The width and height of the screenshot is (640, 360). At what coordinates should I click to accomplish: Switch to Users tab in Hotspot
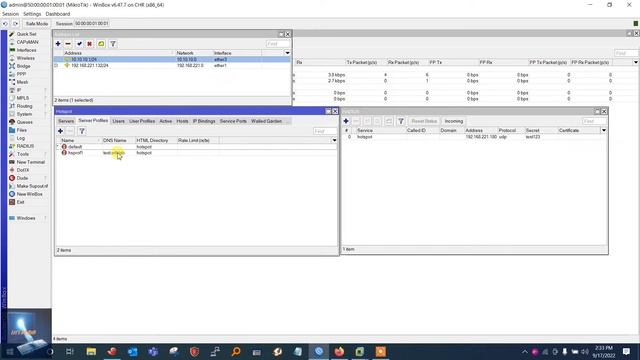(x=118, y=121)
